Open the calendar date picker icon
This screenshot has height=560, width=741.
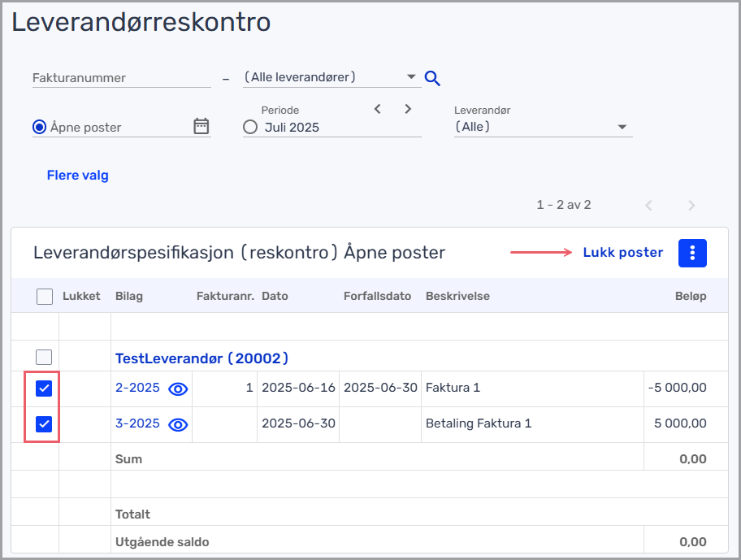201,127
